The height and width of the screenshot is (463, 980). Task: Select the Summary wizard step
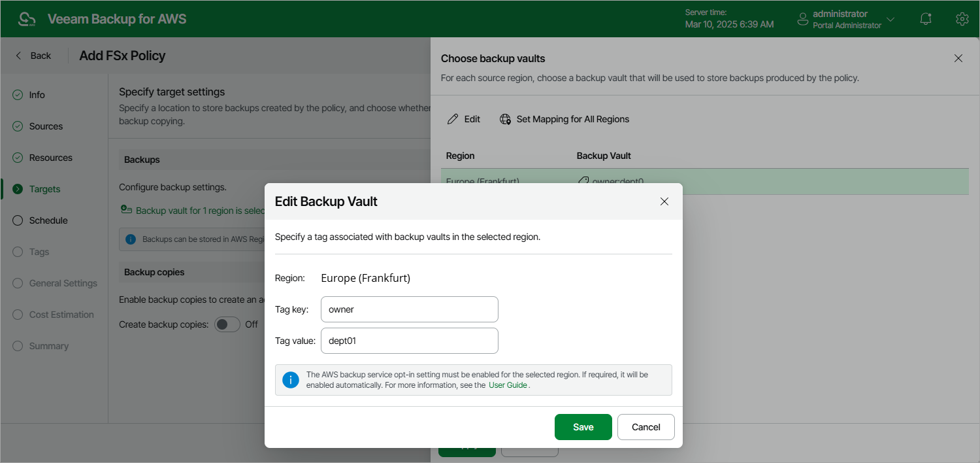49,346
